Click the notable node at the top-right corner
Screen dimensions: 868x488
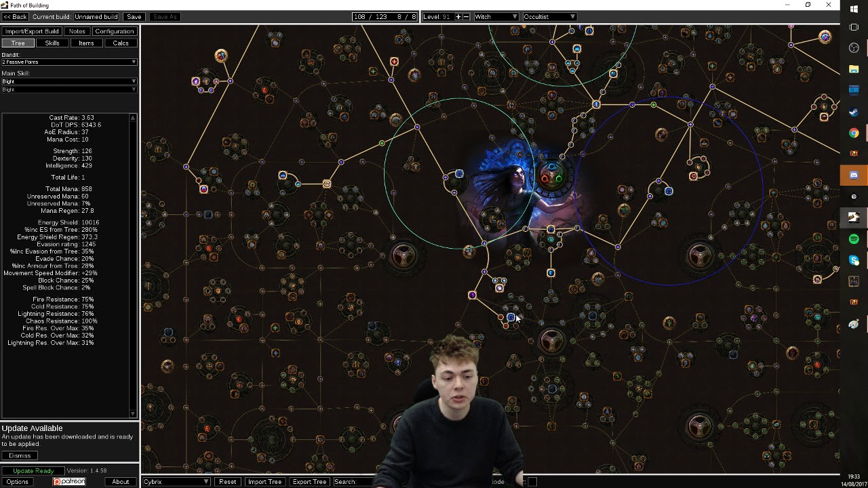click(825, 37)
